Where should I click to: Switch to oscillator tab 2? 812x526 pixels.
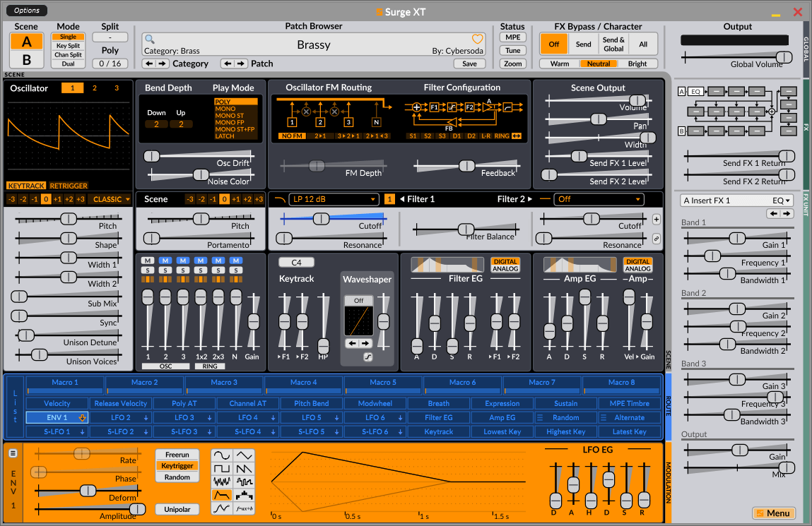tap(94, 88)
